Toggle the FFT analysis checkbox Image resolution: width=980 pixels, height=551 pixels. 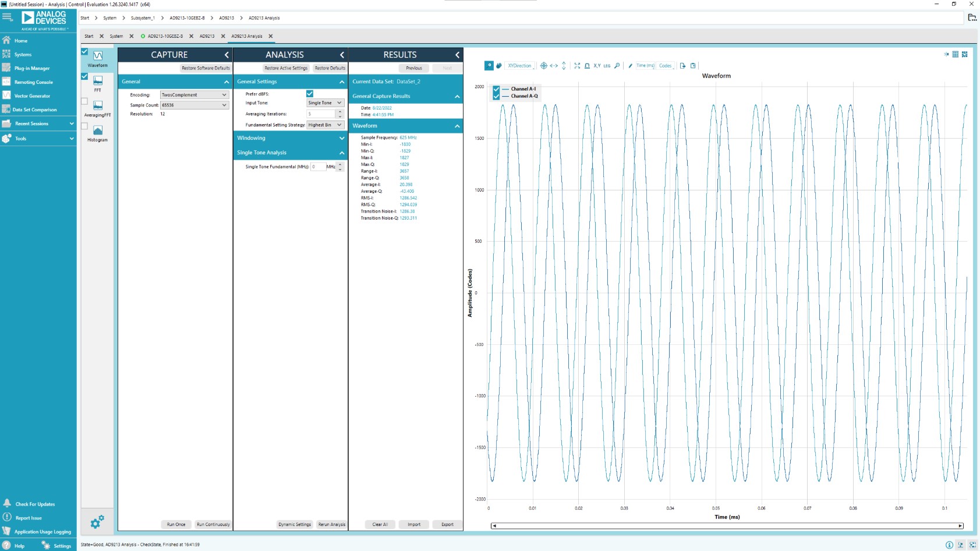pyautogui.click(x=85, y=76)
